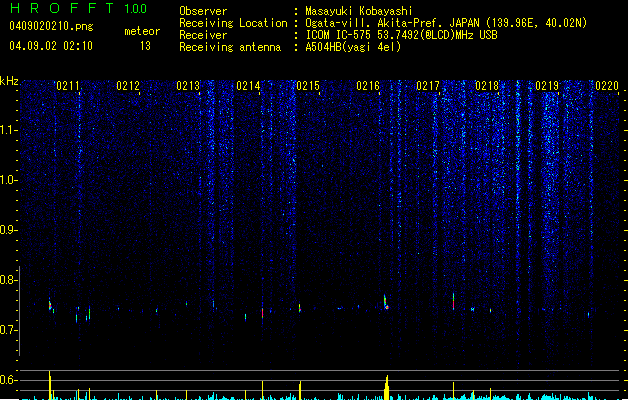Image resolution: width=629 pixels, height=400 pixels.
Task: Click the Receiver label
Action: tap(203, 35)
